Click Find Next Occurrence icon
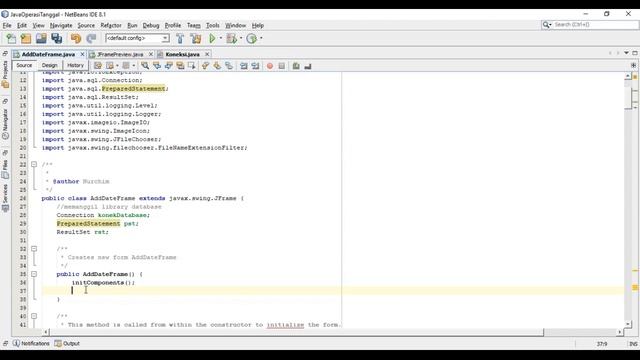The height and width of the screenshot is (360, 640). click(x=168, y=65)
